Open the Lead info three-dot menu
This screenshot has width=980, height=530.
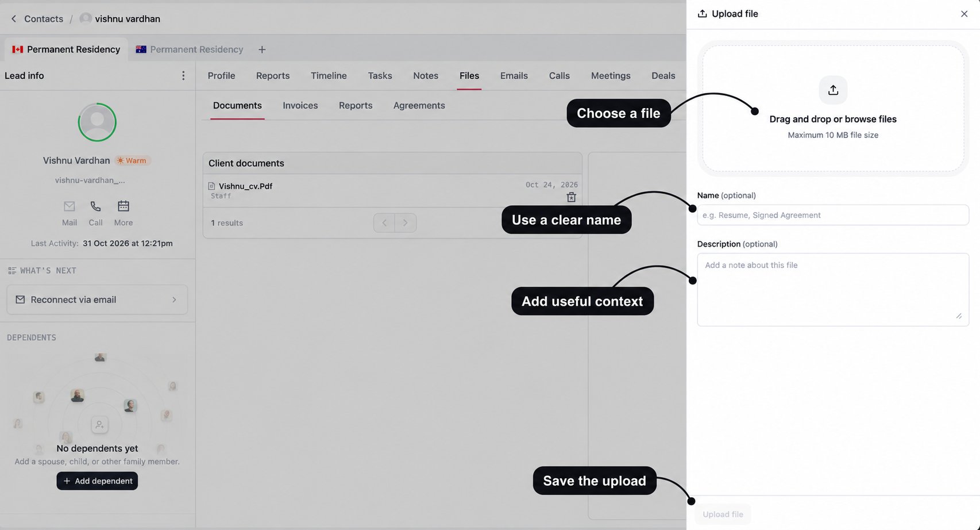[x=183, y=76]
